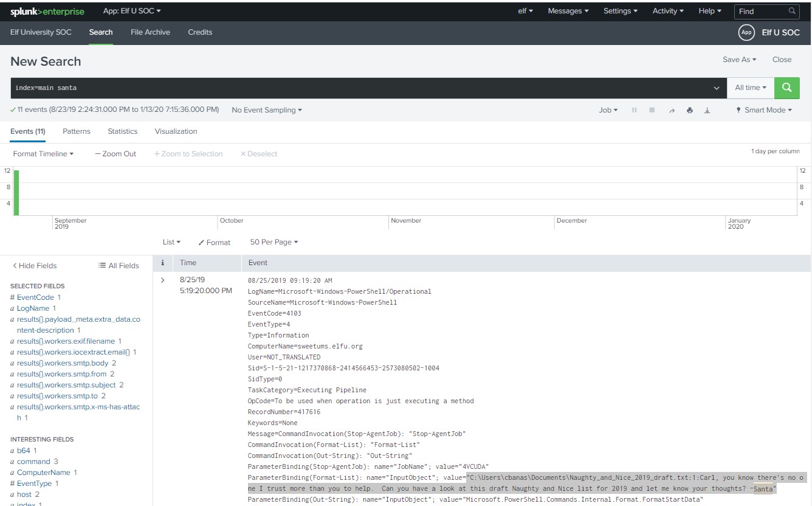Image resolution: width=812 pixels, height=506 pixels.
Task: Run search with green magnifier button
Action: [787, 88]
